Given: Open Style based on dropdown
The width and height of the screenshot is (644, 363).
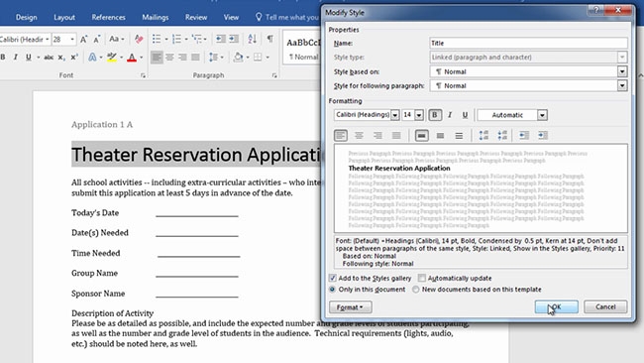Looking at the screenshot, I should pyautogui.click(x=622, y=71).
